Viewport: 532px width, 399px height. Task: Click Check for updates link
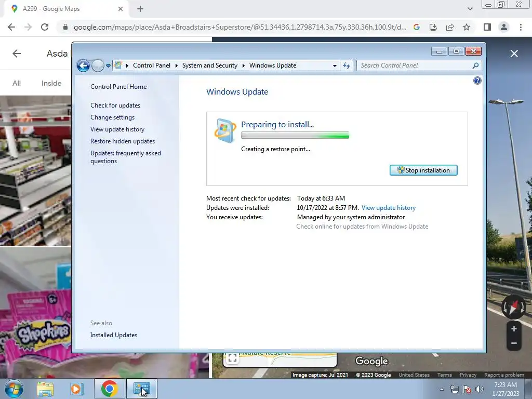(115, 105)
